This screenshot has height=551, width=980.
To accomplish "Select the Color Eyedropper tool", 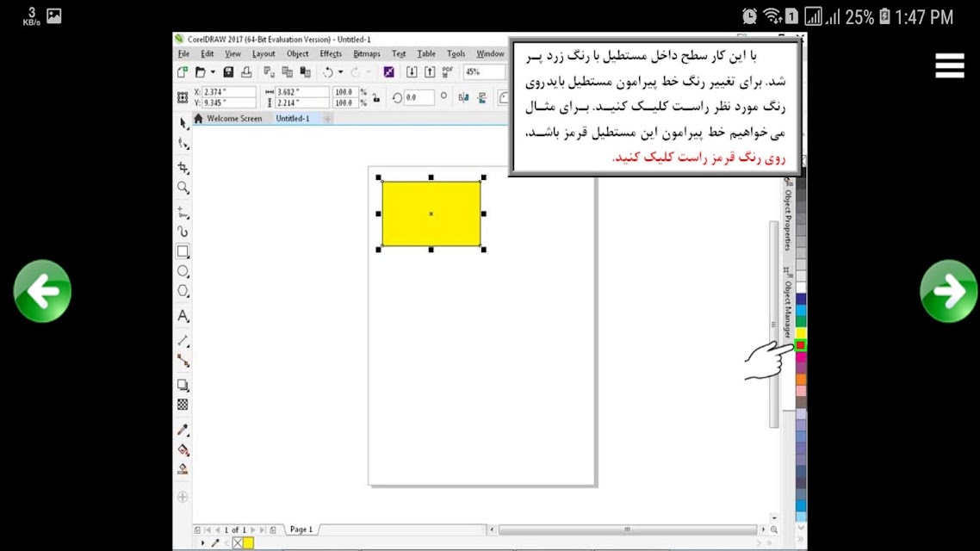I will pyautogui.click(x=183, y=430).
